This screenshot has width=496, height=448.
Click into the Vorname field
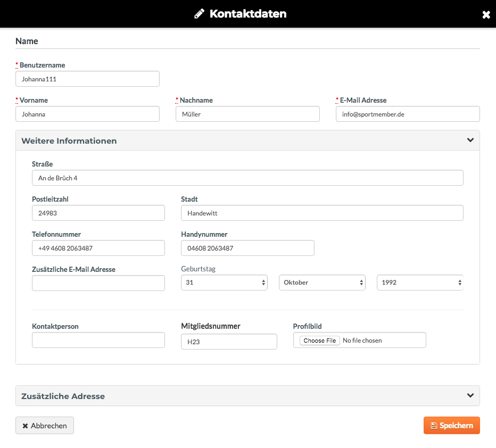(88, 114)
